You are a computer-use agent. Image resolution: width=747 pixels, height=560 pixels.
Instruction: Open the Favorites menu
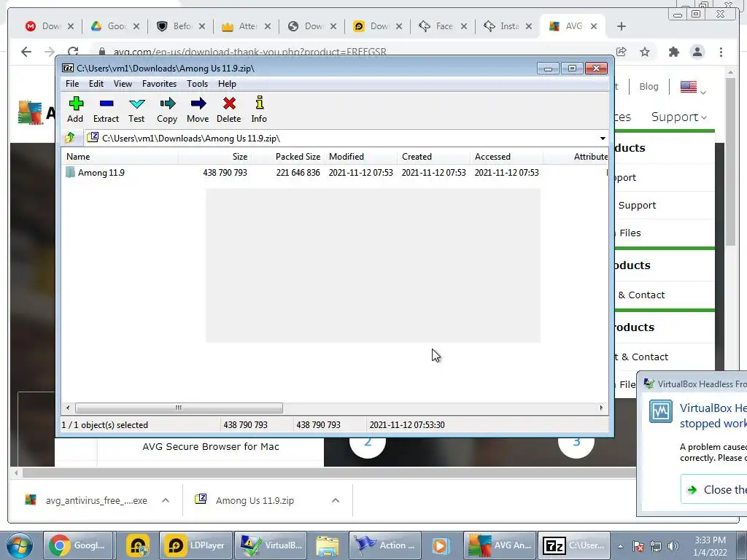coord(159,84)
